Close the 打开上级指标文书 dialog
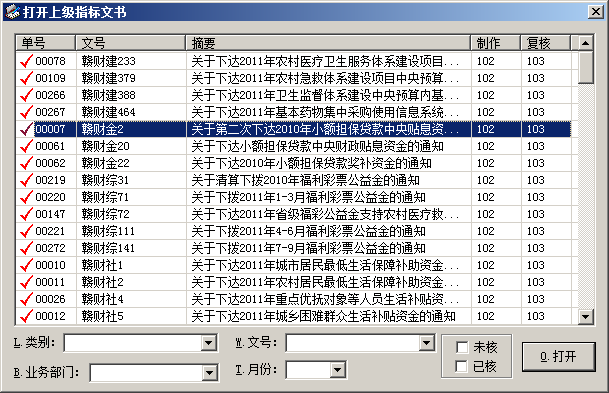This screenshot has height=393, width=609. point(596,12)
